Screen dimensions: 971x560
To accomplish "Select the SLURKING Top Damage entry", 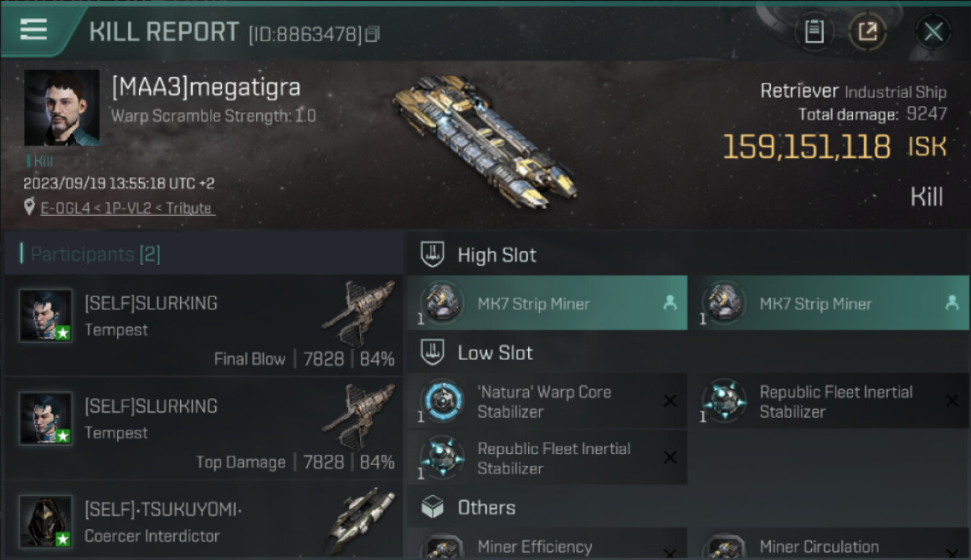I will tap(203, 429).
